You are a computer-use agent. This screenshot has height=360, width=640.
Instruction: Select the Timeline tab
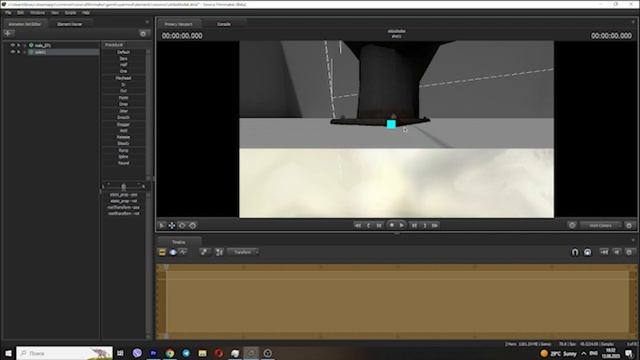click(178, 242)
